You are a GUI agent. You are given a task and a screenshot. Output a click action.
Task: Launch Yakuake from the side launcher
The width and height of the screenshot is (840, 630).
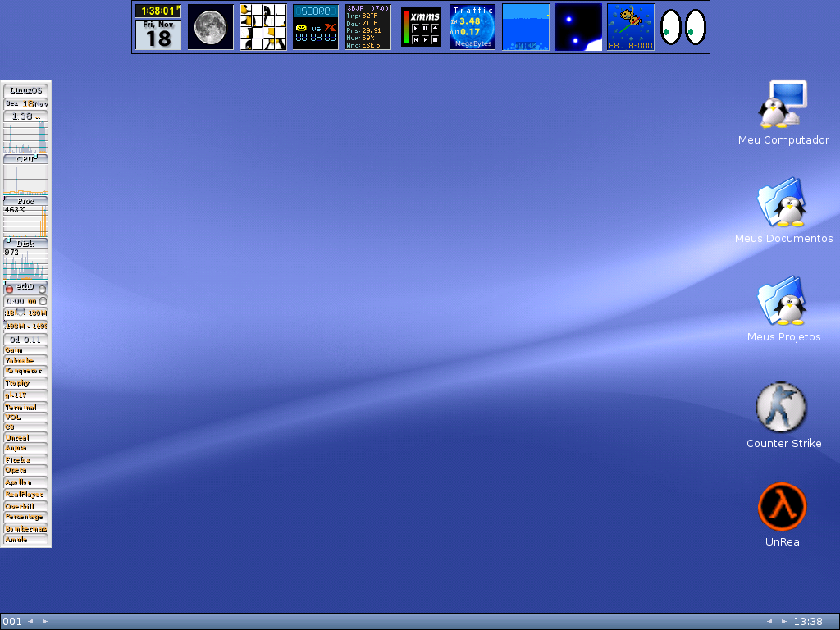click(x=25, y=361)
